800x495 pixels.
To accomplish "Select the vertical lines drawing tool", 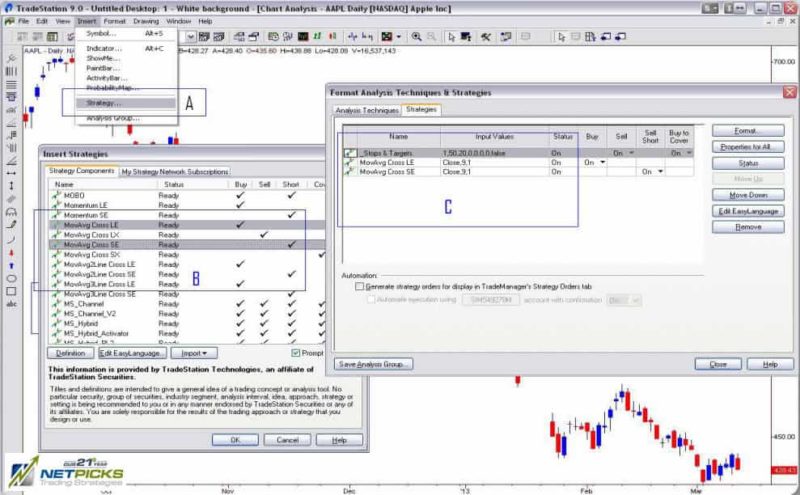I will [11, 71].
